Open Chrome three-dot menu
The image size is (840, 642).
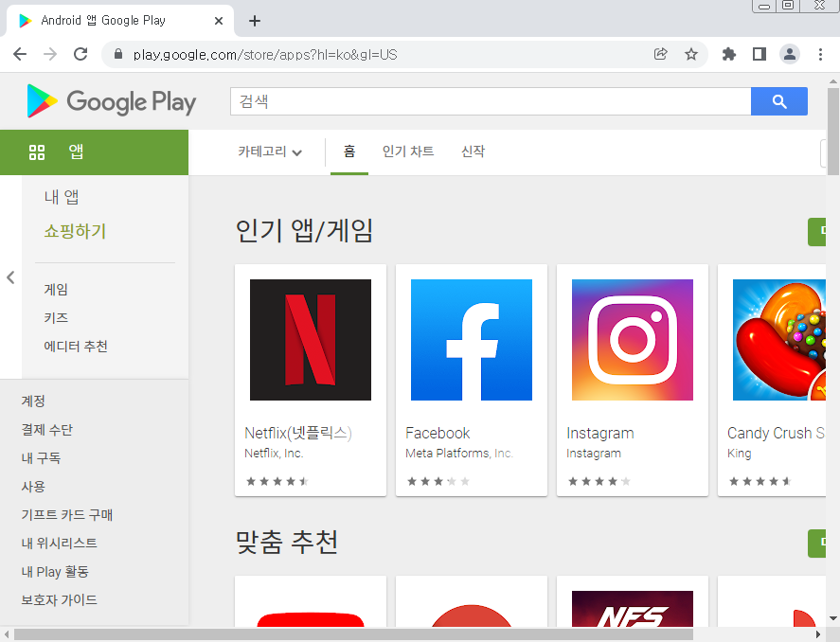pyautogui.click(x=820, y=54)
